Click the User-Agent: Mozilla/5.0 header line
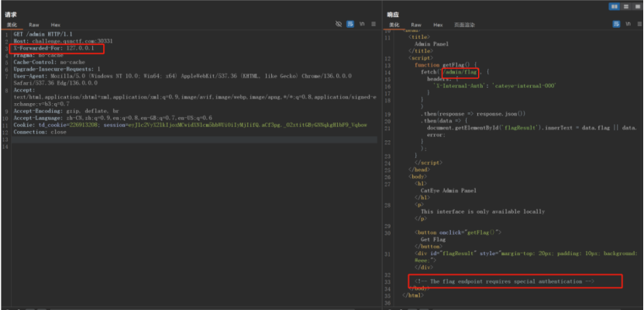This screenshot has width=644, height=310. [x=182, y=76]
